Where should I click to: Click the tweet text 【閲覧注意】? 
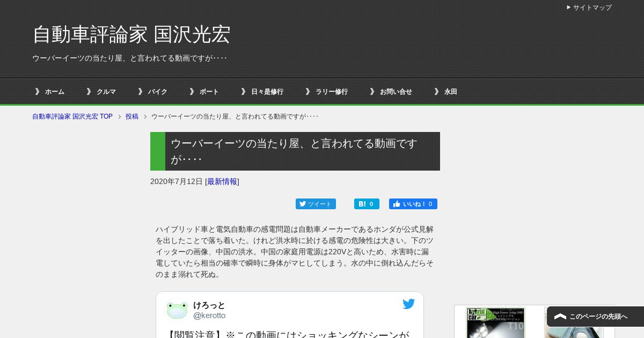pyautogui.click(x=287, y=334)
